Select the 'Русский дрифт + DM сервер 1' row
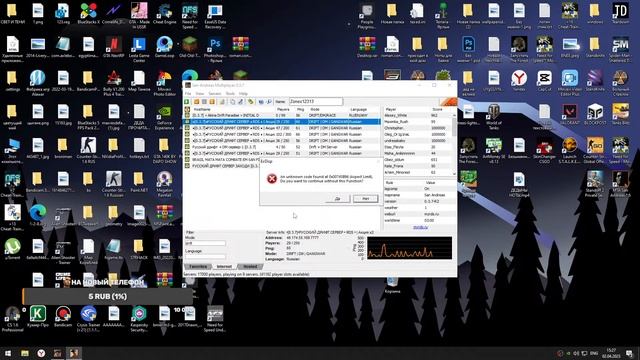 point(282,147)
